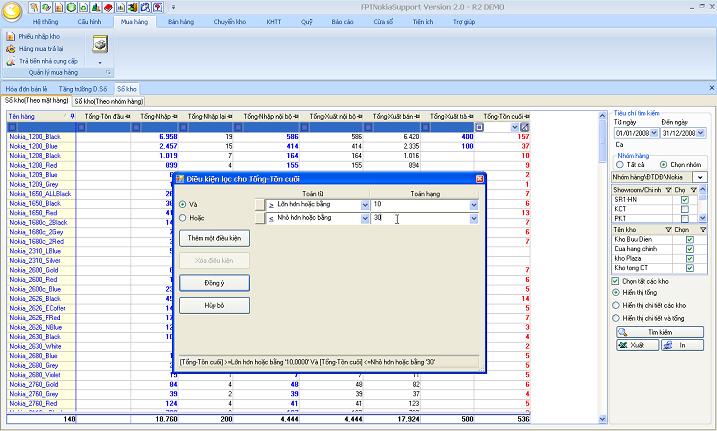This screenshot has height=431, width=717.
Task: Click filter funnel next to Tên kho header
Action: point(669,229)
